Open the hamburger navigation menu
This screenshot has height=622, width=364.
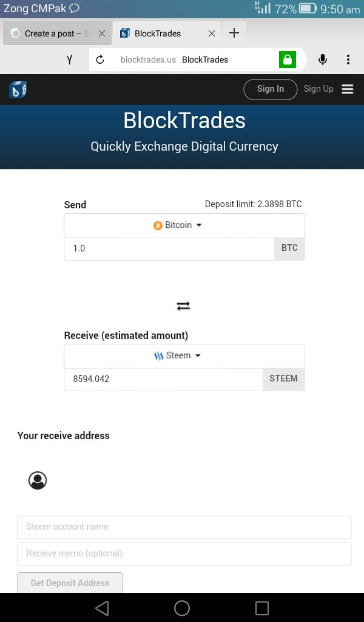tap(348, 89)
